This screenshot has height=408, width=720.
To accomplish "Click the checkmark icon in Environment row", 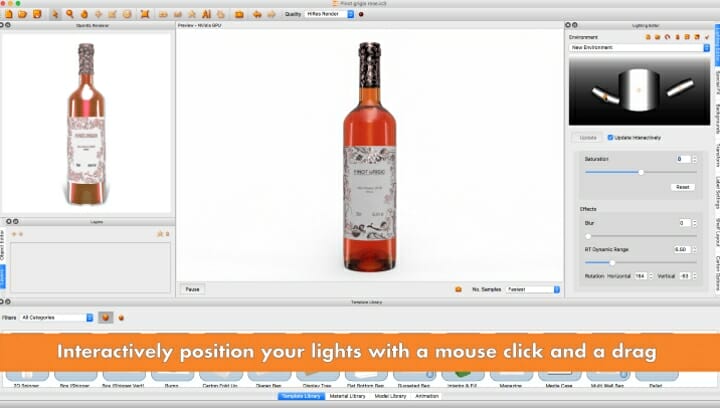I will (x=707, y=37).
